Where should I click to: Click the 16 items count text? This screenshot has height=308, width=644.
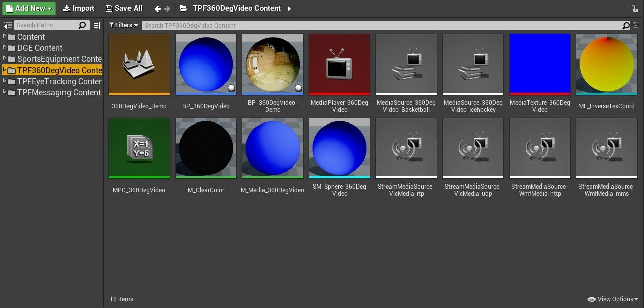(121, 299)
